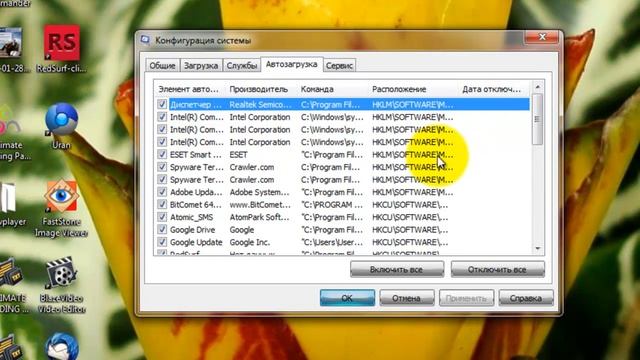This screenshot has height=360, width=640.
Task: Select the Автозагрузка tab
Action: (291, 64)
